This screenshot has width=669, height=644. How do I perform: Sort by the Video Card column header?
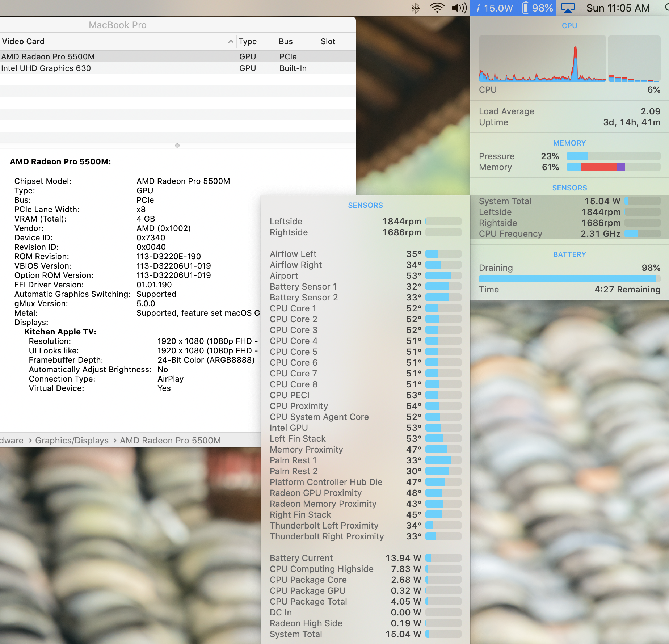[118, 41]
